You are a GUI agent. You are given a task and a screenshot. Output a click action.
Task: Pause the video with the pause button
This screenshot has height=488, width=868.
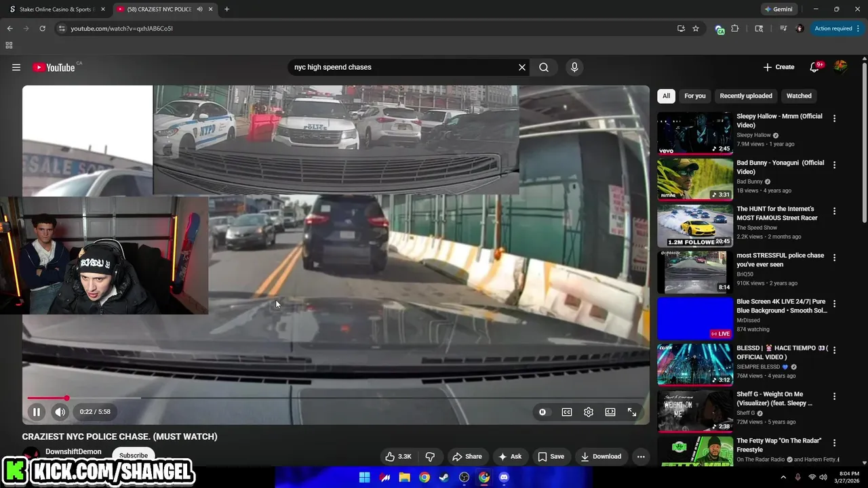[x=37, y=411]
